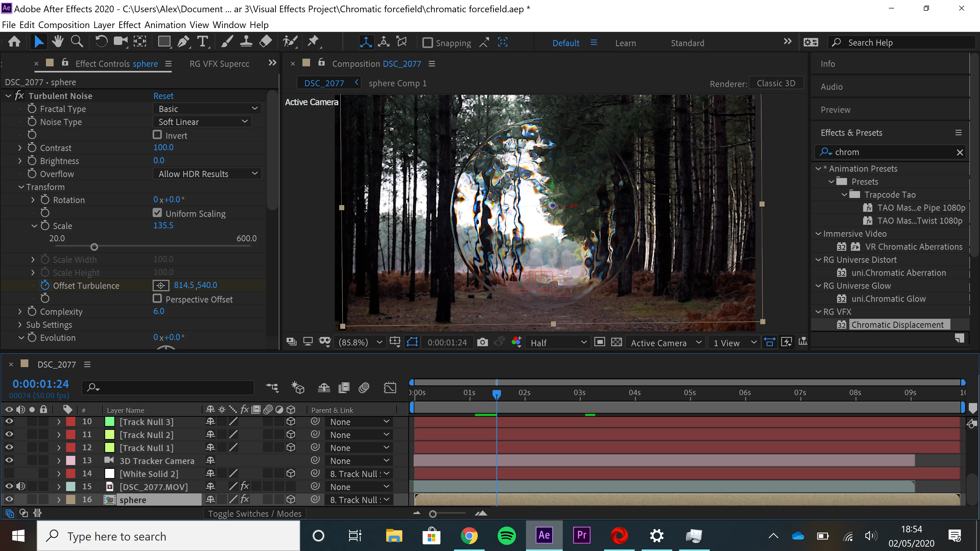Screen dimensions: 980x551
Task: Reset the Turbulent Noise effect
Action: [163, 96]
